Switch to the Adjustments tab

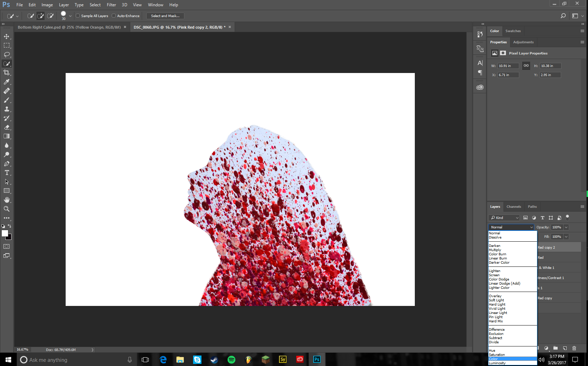[x=523, y=42]
